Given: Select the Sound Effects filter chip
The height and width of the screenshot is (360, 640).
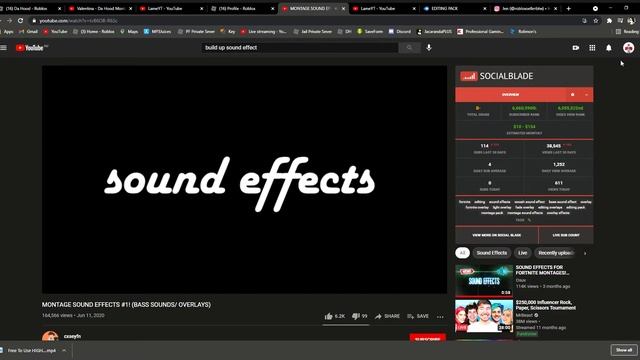Looking at the screenshot, I should click(492, 253).
